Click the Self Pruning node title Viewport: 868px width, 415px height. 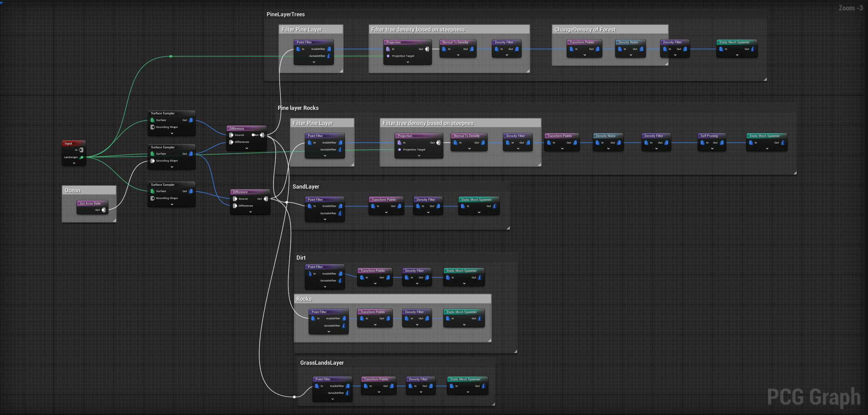709,136
